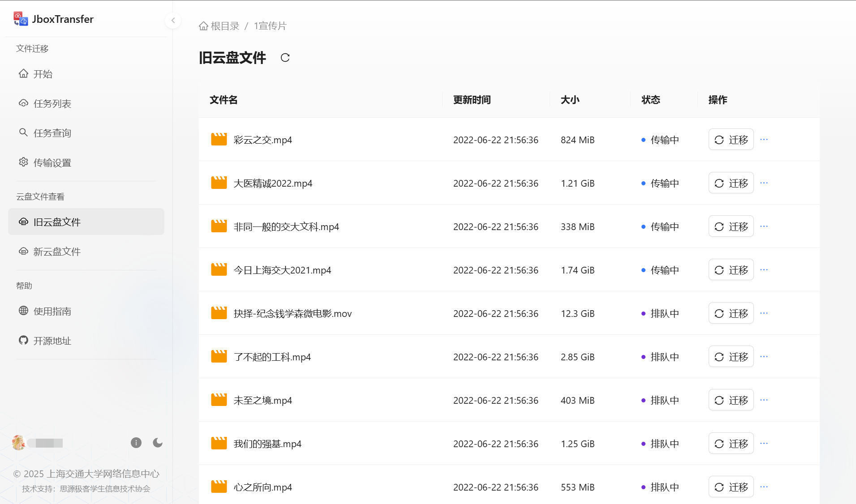Click the file name 抉择-纪念钱学森微电影.mov
856x504 pixels.
click(293, 314)
